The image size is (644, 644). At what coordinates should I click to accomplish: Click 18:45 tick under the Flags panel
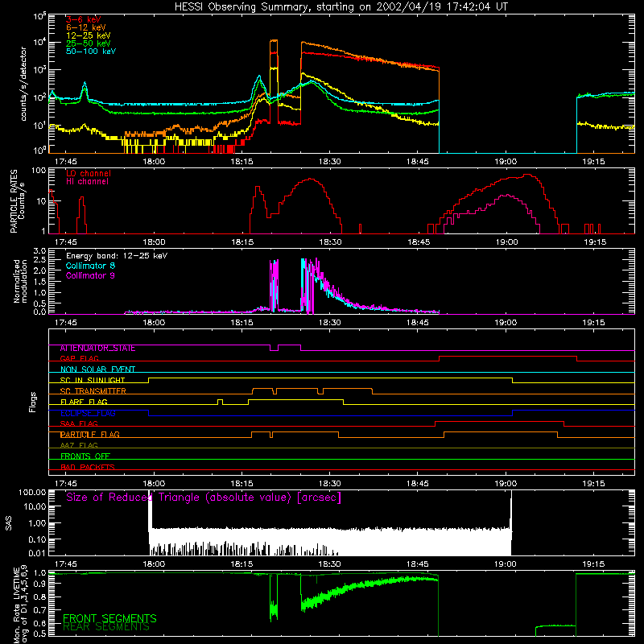pyautogui.click(x=418, y=484)
